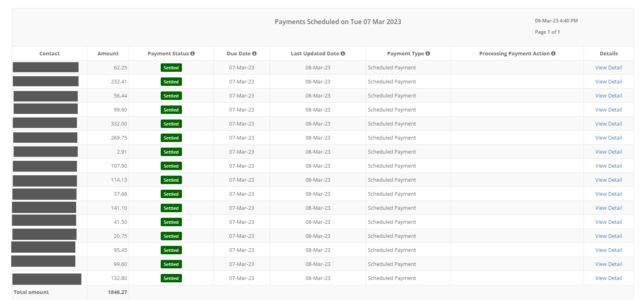Click redacted contact cell in the 132.80 row
Screen dimensions: 644x300
(x=47, y=279)
